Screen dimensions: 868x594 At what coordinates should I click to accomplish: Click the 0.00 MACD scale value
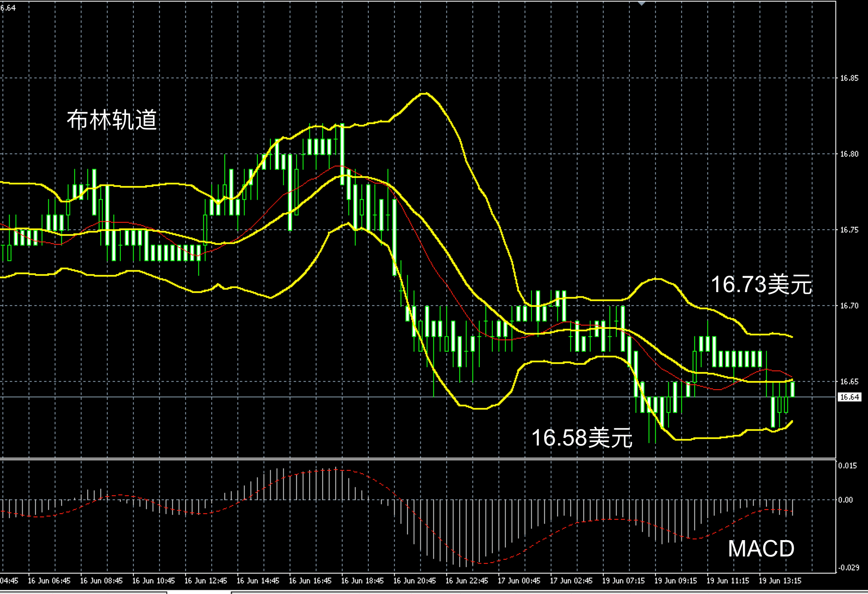tap(846, 500)
